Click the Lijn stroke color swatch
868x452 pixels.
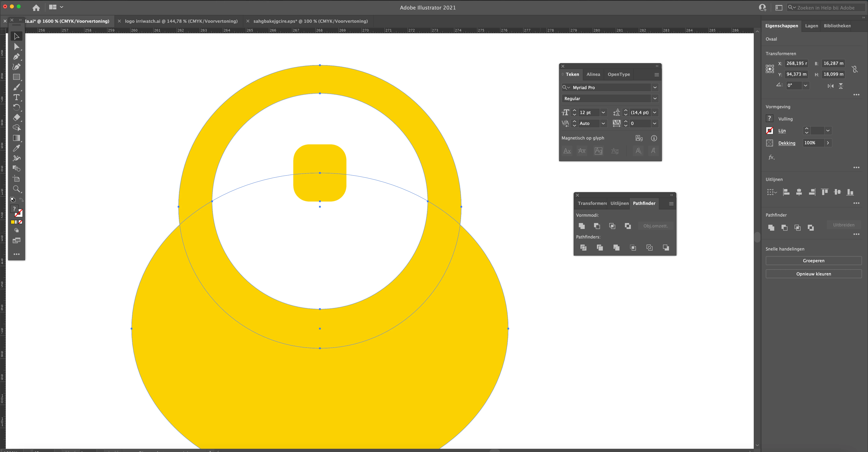click(770, 131)
